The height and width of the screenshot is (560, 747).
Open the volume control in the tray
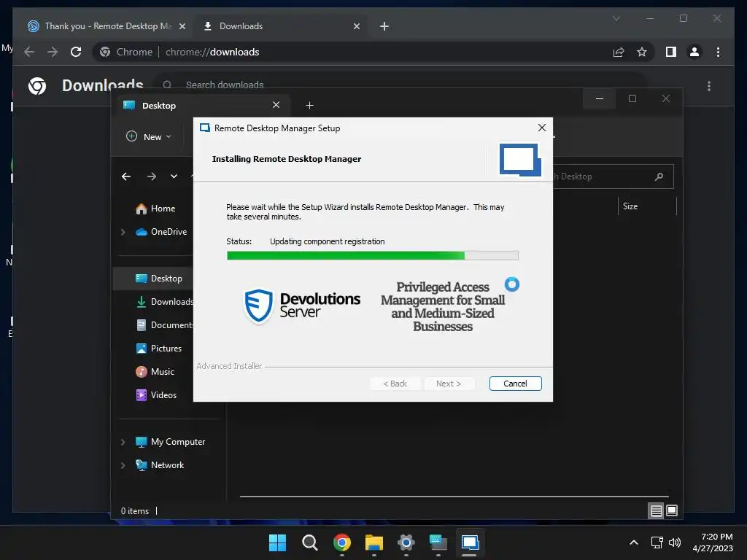[675, 542]
